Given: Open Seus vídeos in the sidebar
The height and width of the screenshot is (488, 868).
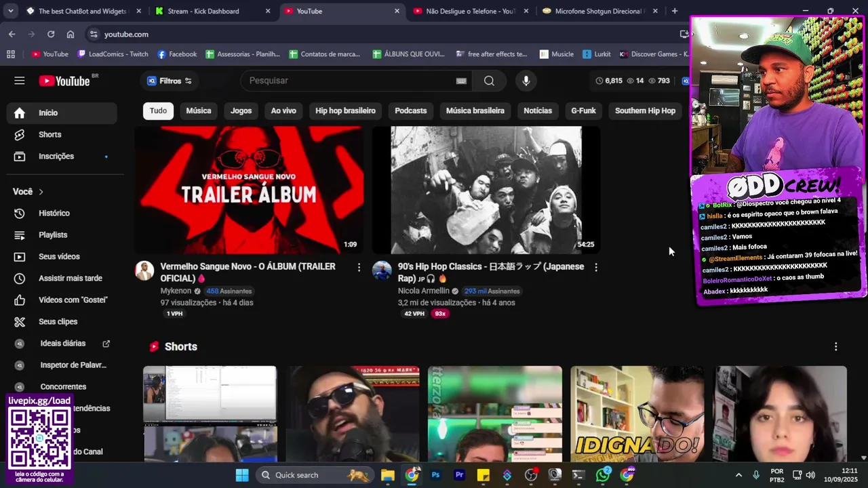Looking at the screenshot, I should [62, 257].
